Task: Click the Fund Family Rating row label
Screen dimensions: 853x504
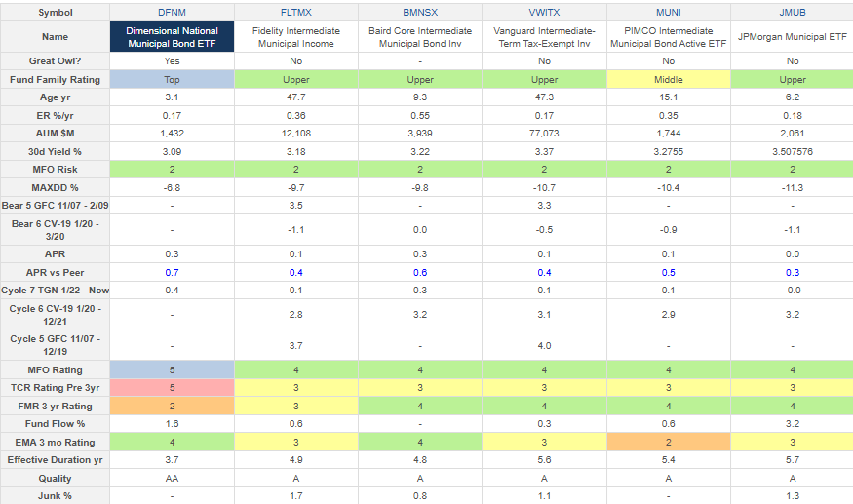Action: click(x=55, y=79)
